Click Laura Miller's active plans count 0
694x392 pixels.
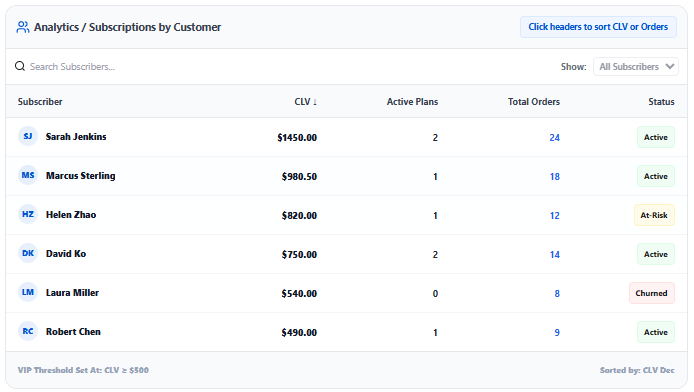pyautogui.click(x=435, y=293)
